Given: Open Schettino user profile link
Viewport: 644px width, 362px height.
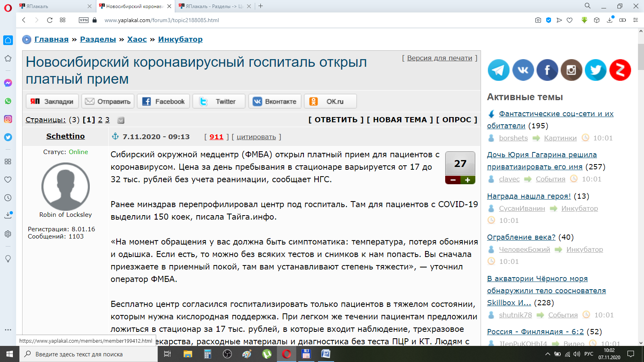Looking at the screenshot, I should click(x=66, y=136).
